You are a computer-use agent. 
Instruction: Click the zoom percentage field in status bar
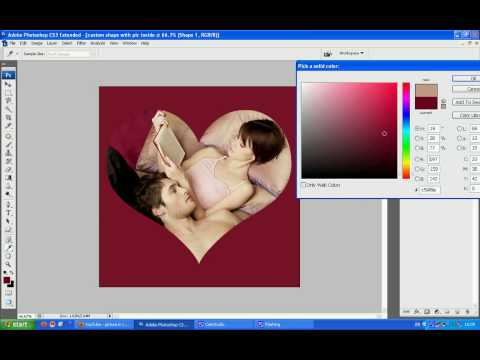[x=26, y=316]
